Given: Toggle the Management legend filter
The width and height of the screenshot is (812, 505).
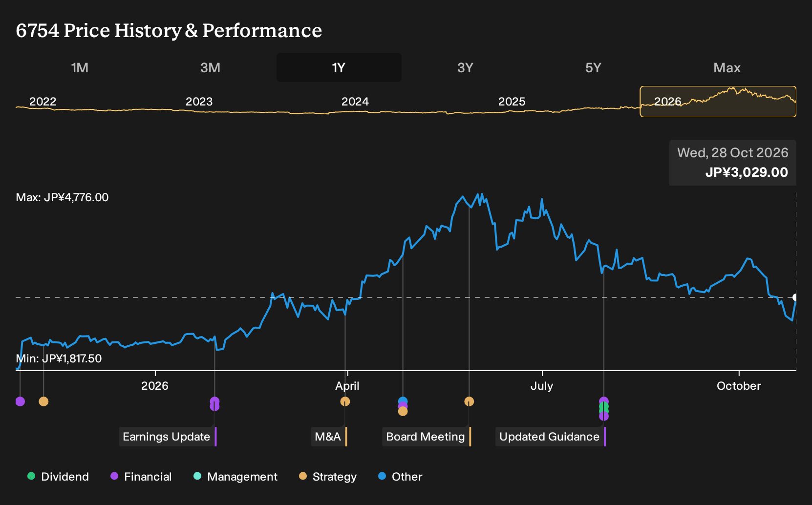Looking at the screenshot, I should pos(235,477).
